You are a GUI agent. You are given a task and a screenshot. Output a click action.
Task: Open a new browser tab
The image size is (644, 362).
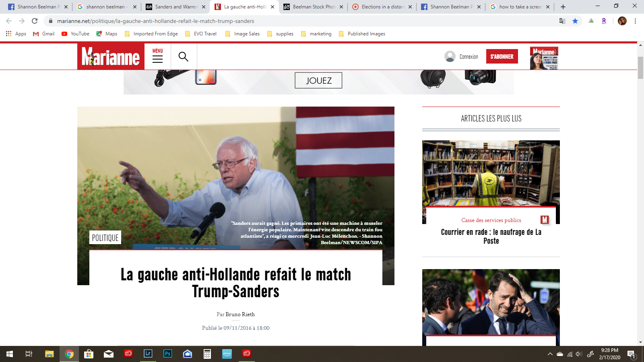coord(563,7)
